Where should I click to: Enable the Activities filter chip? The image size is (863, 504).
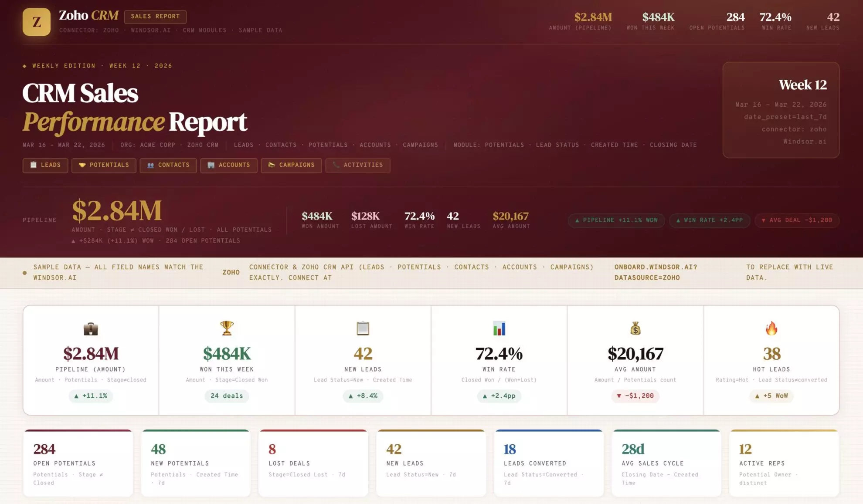[358, 165]
